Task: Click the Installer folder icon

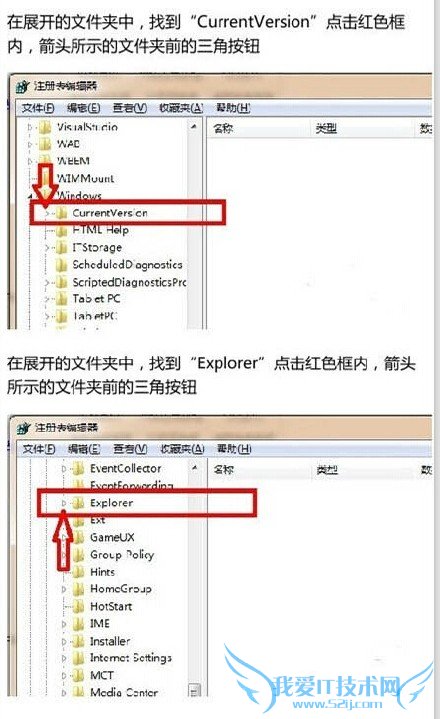Action: tap(79, 641)
